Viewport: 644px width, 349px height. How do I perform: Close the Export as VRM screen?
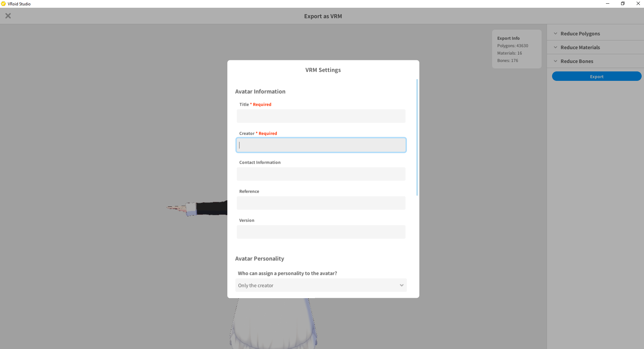coord(8,16)
